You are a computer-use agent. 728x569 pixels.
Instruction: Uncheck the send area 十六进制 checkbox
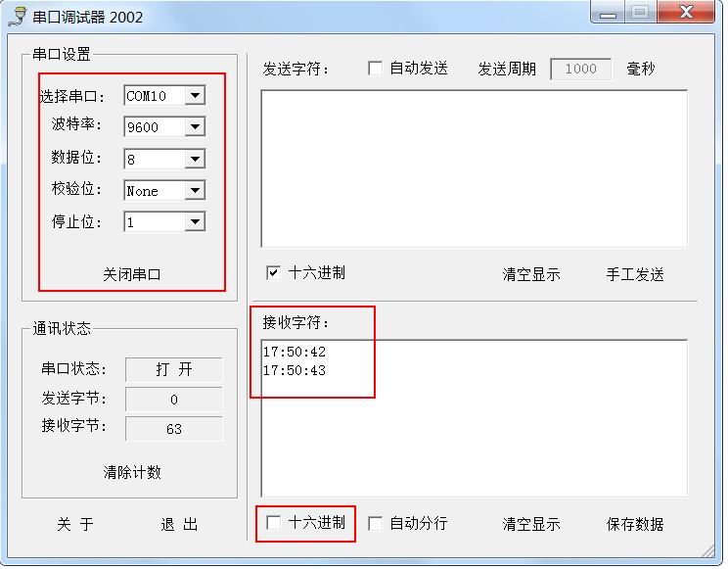[274, 273]
